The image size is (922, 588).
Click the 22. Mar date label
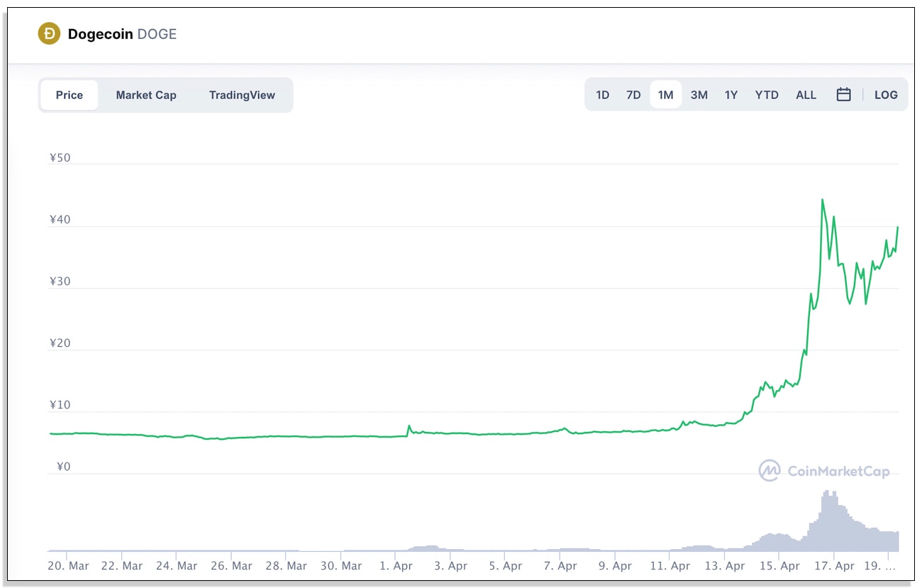(122, 566)
